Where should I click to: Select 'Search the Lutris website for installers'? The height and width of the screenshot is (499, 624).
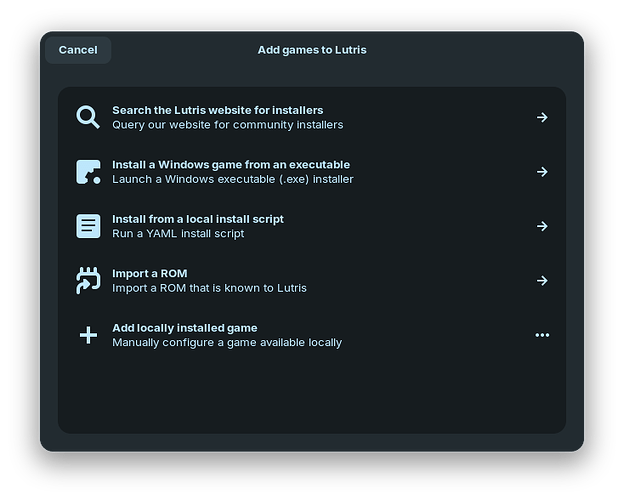click(x=217, y=110)
